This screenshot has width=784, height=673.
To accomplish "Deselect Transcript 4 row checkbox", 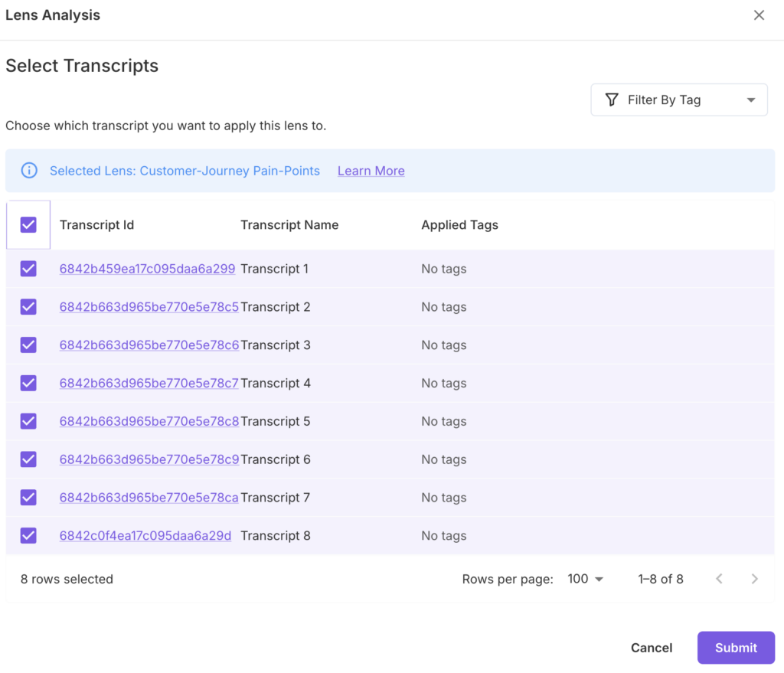I will tap(28, 383).
